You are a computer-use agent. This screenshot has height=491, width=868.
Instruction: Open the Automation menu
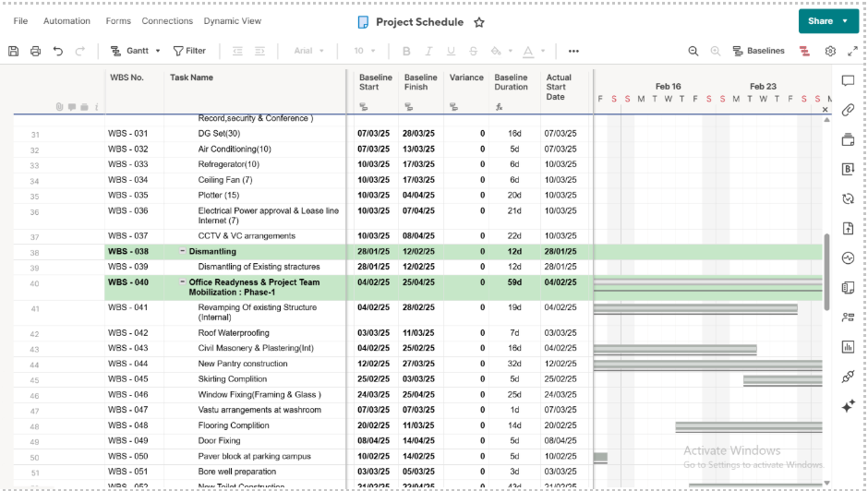coord(66,21)
